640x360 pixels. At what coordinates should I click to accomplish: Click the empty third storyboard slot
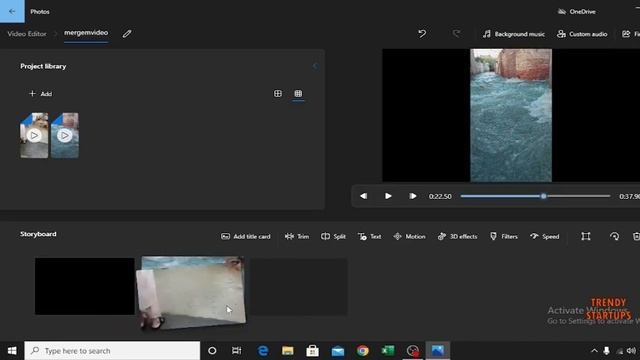coord(299,287)
